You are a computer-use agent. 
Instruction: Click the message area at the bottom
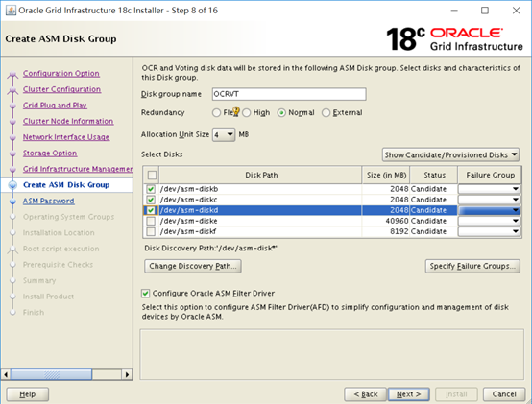click(332, 354)
